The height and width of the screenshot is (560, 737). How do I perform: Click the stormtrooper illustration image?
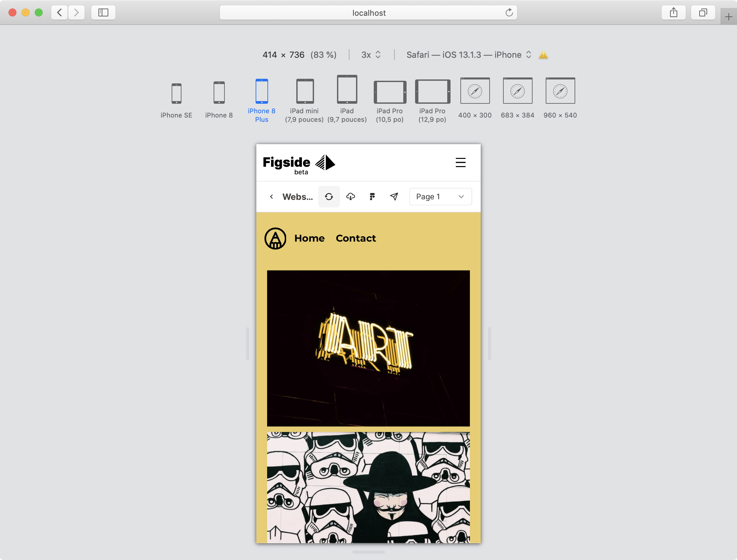tap(368, 488)
